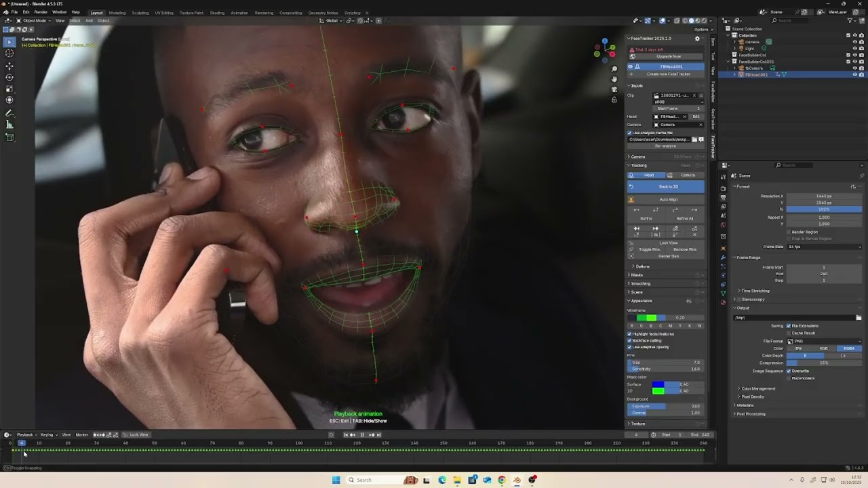The height and width of the screenshot is (488, 868).
Task: Toggle Use adaptive opacity checkbox
Action: pos(630,347)
